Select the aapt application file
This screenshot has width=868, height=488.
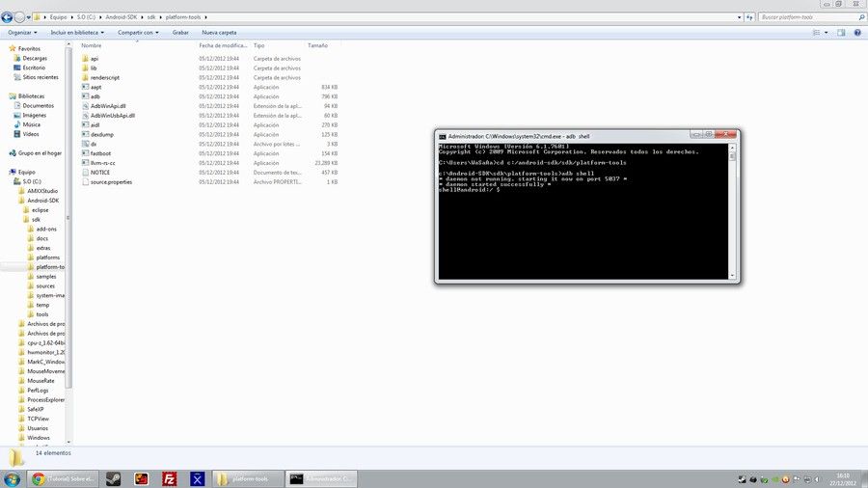[95, 87]
